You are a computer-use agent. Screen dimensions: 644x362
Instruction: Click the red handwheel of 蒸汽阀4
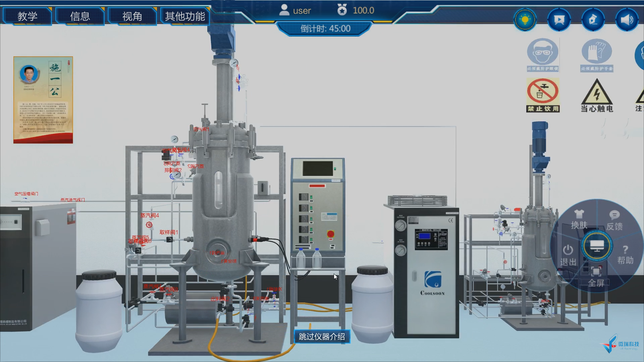point(149,225)
